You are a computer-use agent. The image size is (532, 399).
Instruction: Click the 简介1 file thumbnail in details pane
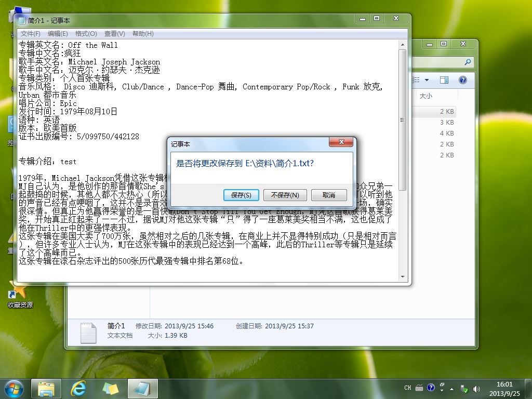click(x=88, y=332)
